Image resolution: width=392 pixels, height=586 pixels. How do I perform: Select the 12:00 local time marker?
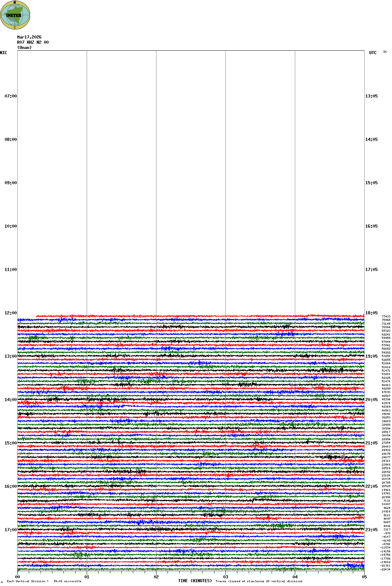tap(10, 313)
